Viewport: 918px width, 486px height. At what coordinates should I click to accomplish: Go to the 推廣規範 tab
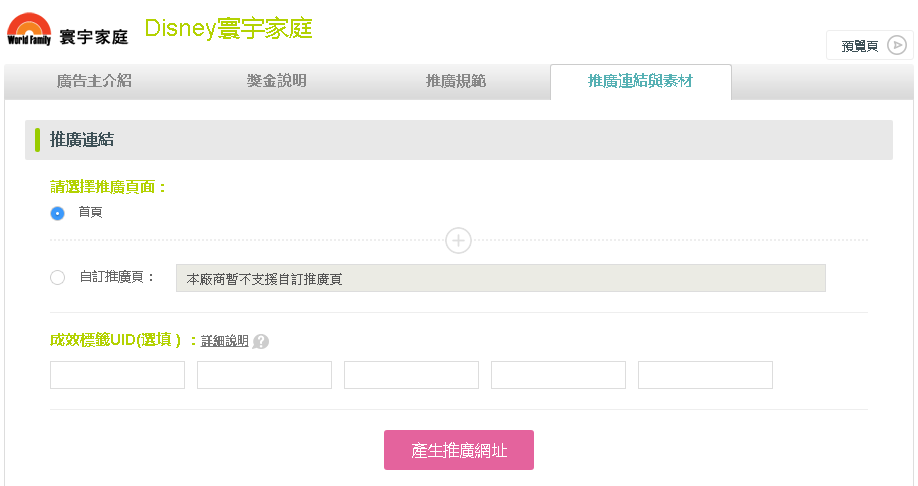coord(456,81)
